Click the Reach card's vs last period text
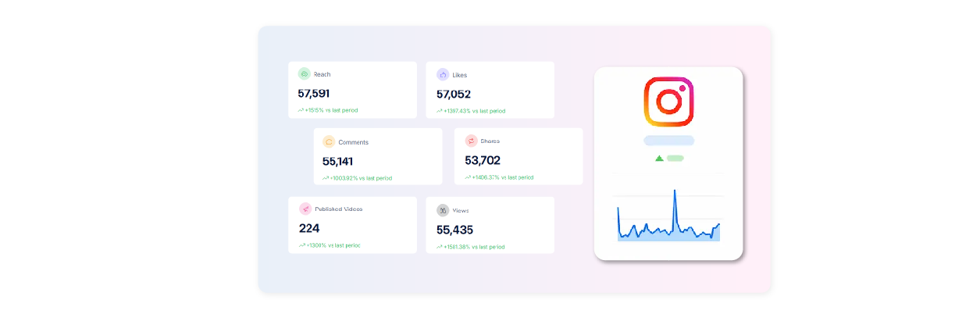The height and width of the screenshot is (332, 980). [x=332, y=110]
